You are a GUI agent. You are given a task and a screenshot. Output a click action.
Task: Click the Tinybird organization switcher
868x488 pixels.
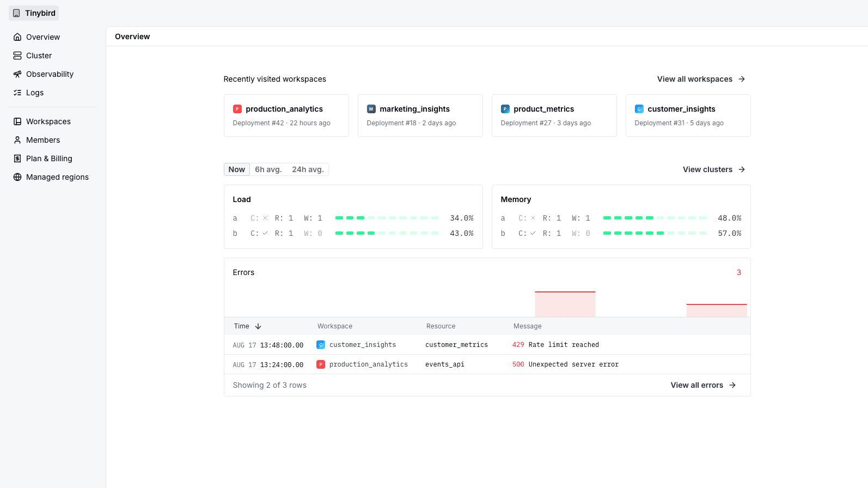click(x=34, y=13)
